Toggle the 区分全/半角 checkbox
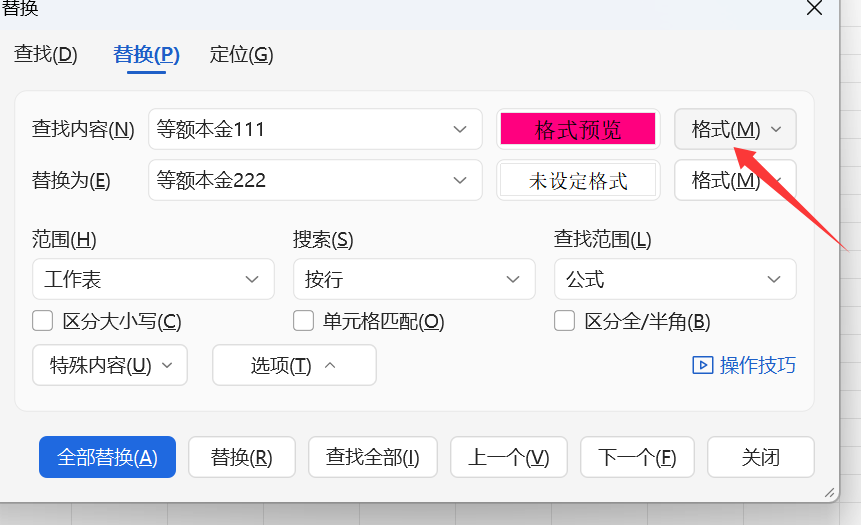The height and width of the screenshot is (525, 861). click(564, 321)
